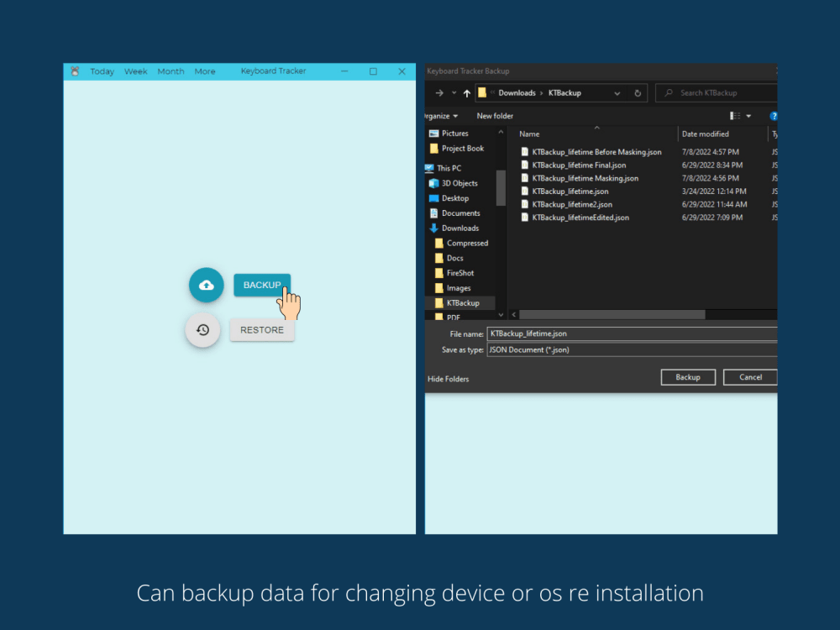Image resolution: width=840 pixels, height=630 pixels.
Task: Open the Month menu in Keyboard Tracker
Action: click(171, 71)
